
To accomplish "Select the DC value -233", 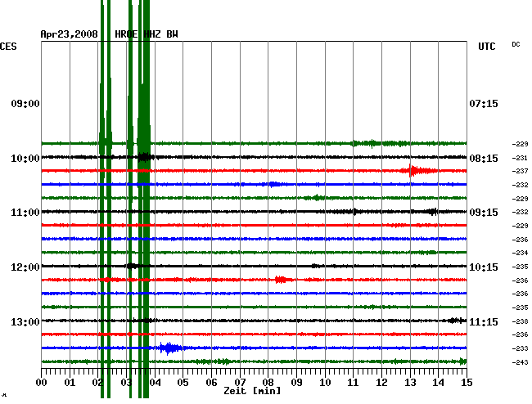I will pyautogui.click(x=520, y=348).
